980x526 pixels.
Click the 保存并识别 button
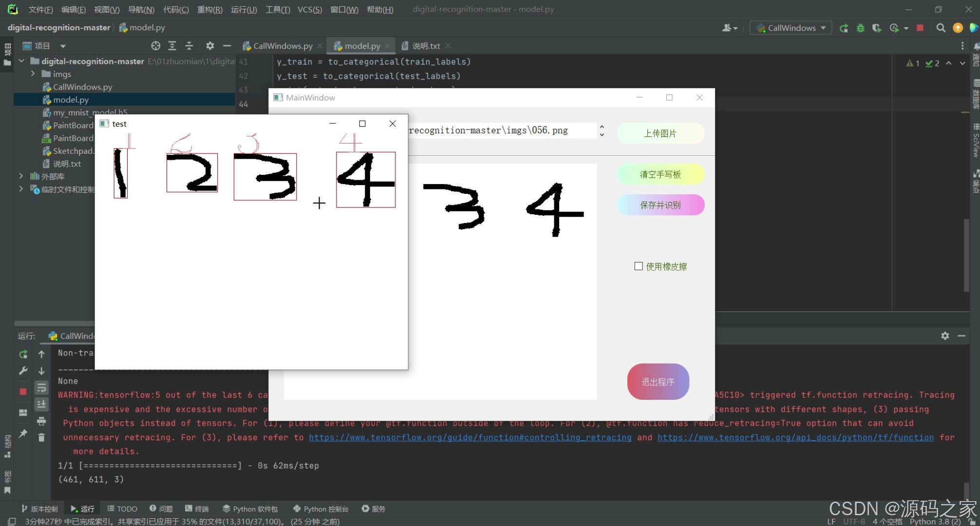pos(660,205)
